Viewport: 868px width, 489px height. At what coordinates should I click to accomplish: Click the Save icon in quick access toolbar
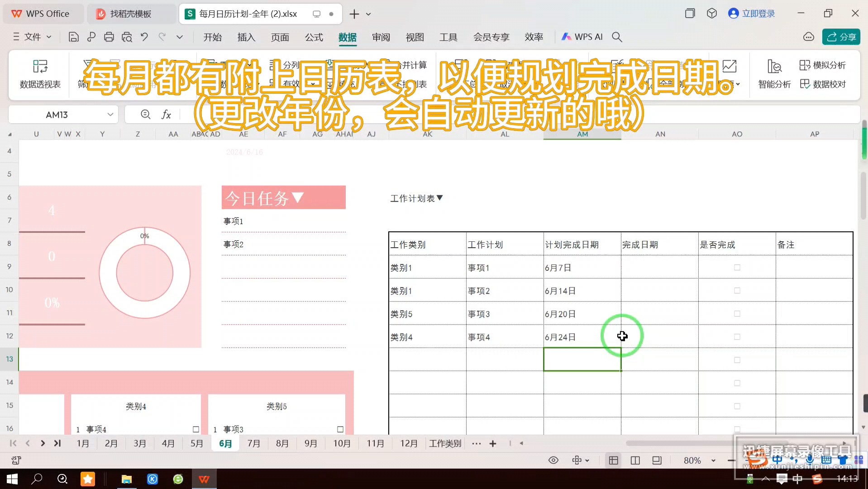tap(73, 37)
